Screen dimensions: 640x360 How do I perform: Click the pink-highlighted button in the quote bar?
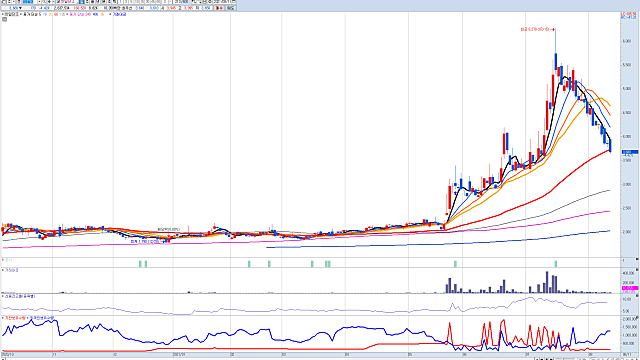[219, 8]
